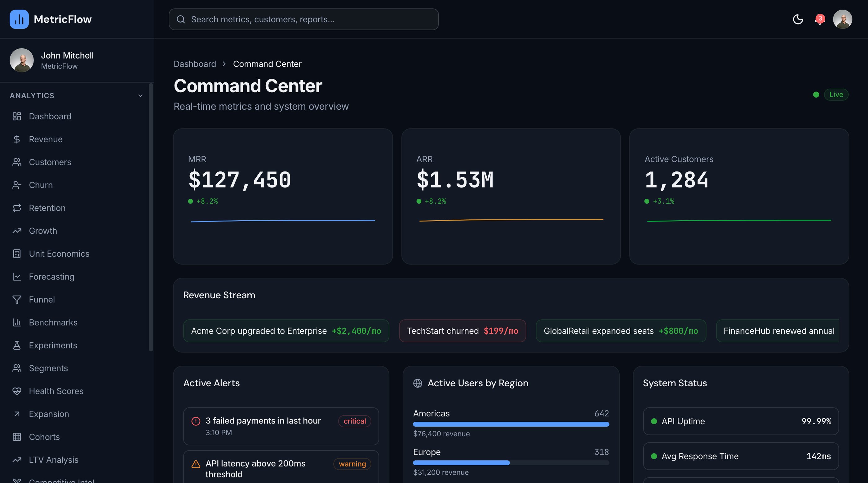The width and height of the screenshot is (868, 483).
Task: Click the sidebar vertical scrollbar
Action: (x=151, y=217)
